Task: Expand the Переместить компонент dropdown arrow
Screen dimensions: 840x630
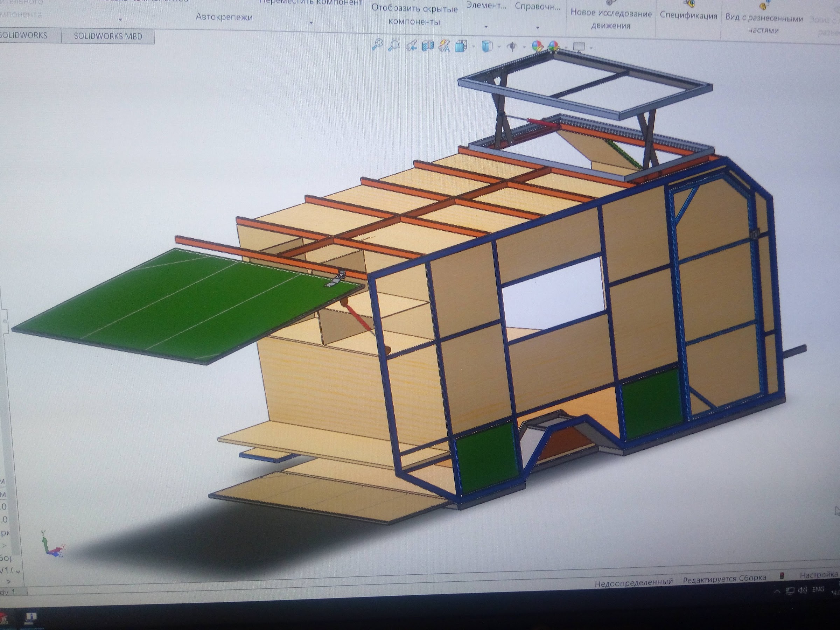Action: [311, 23]
